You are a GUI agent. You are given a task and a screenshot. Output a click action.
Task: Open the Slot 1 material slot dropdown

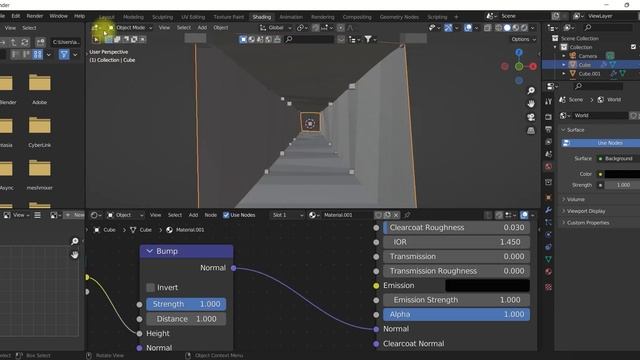point(288,215)
